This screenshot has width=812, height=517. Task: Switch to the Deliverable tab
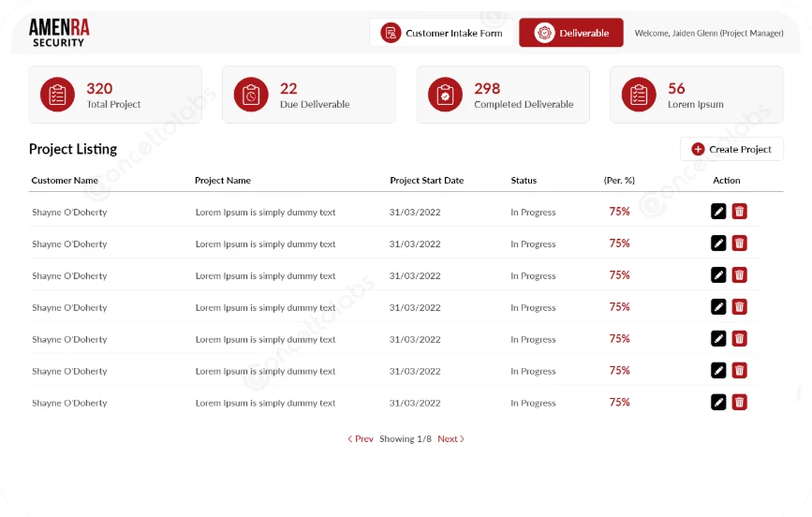point(571,33)
